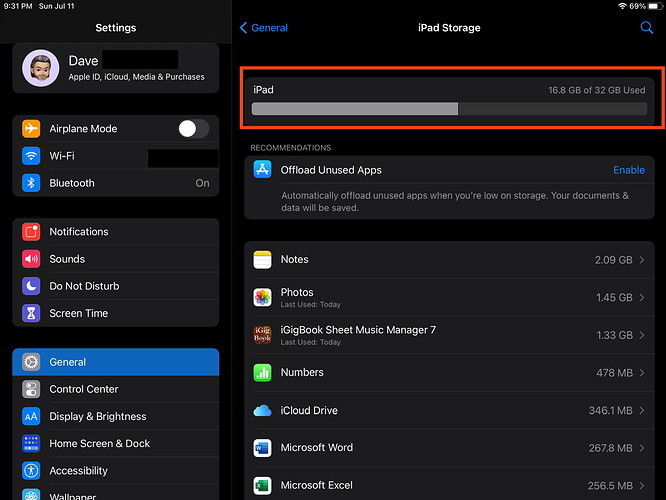
Task: Toggle the Airplane Mode switch
Action: click(193, 128)
